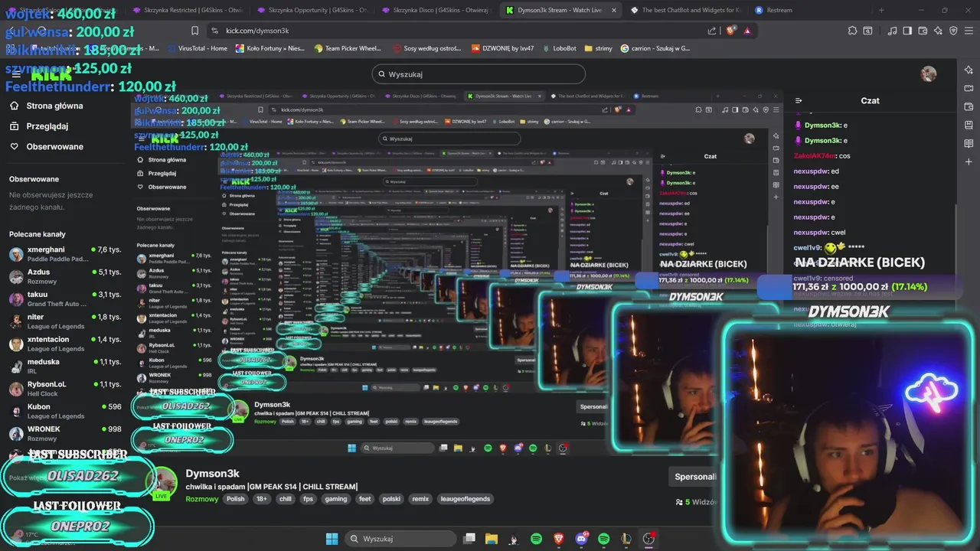The width and height of the screenshot is (980, 551).
Task: Bookmark this page icon
Action: [x=195, y=31]
